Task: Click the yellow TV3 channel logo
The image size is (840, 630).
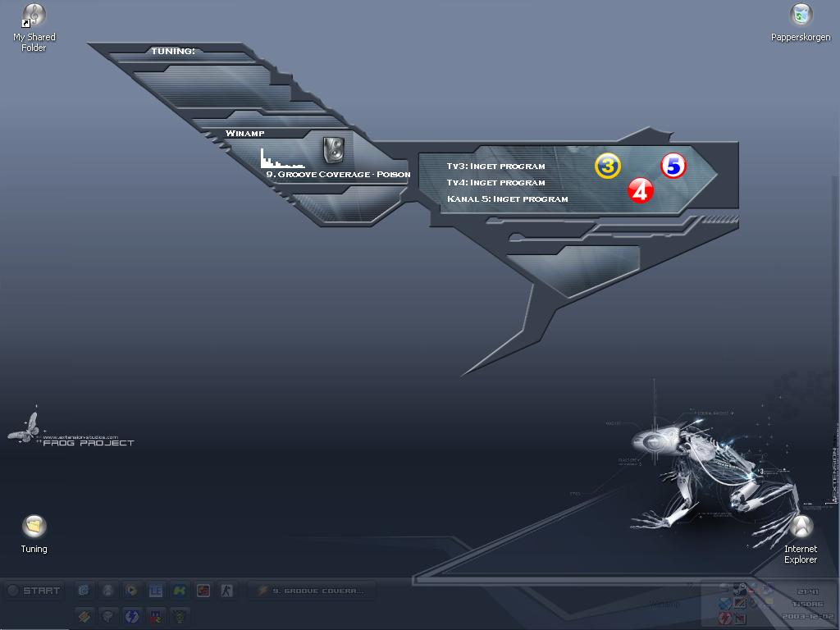Action: point(608,166)
